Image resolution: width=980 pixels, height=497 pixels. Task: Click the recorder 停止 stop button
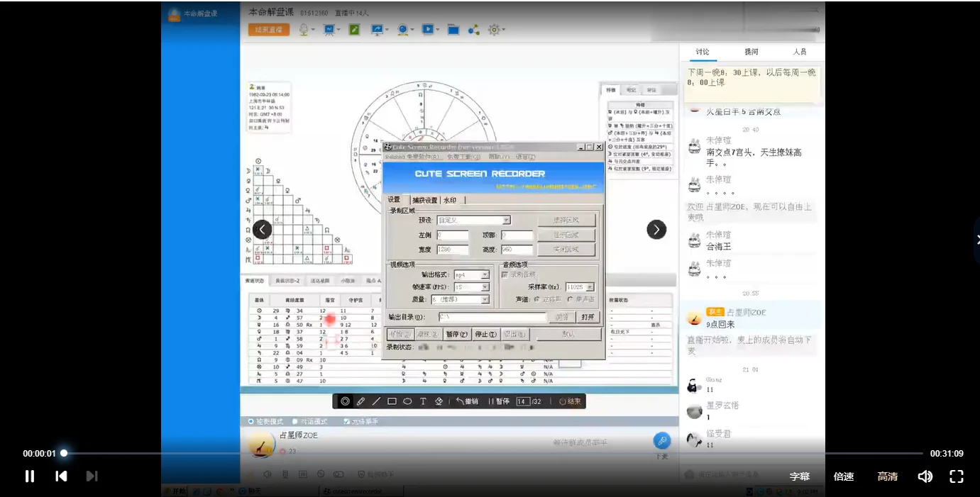[x=485, y=334]
